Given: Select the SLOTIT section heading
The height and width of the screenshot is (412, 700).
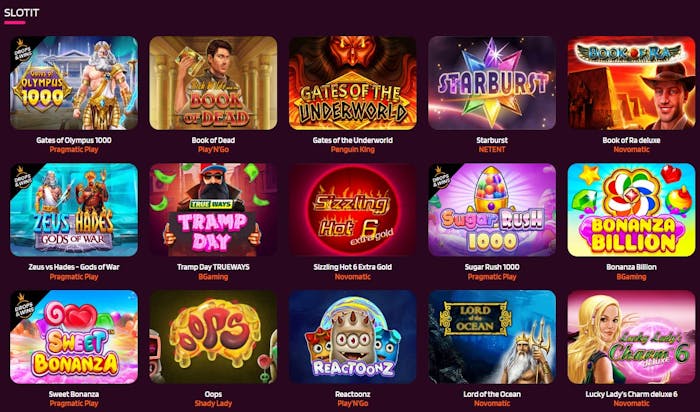Looking at the screenshot, I should (21, 13).
